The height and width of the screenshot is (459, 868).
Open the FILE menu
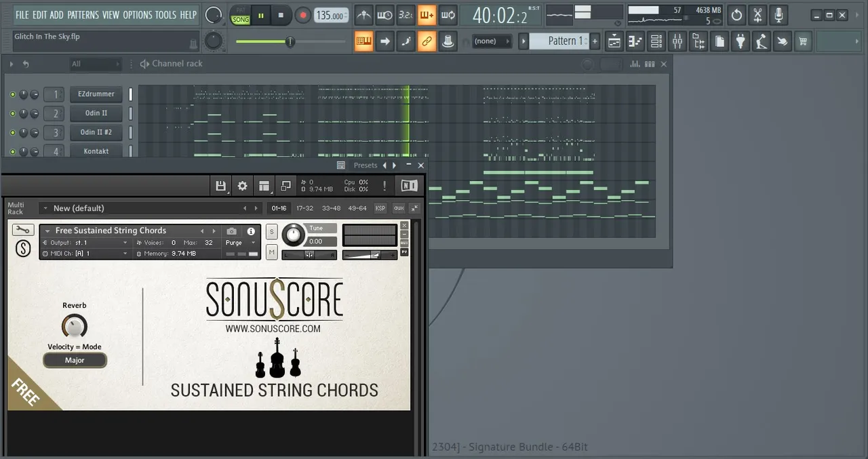pos(22,15)
